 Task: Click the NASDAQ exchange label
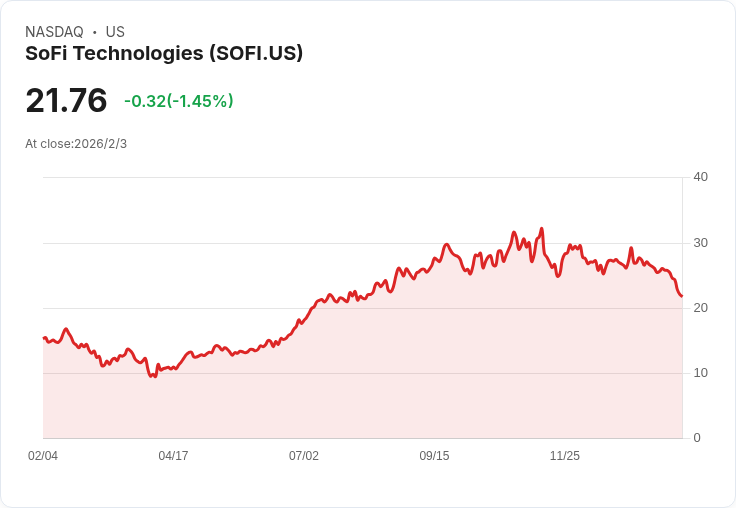(x=54, y=32)
